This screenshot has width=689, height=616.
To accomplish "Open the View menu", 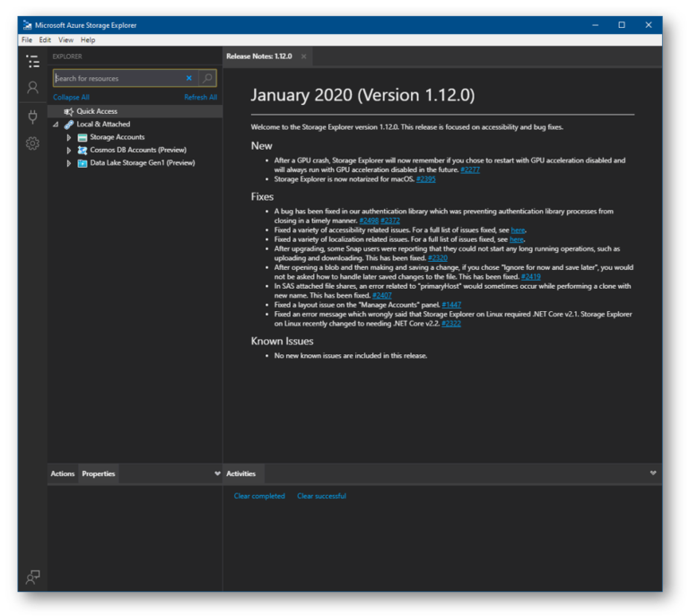I will pos(65,40).
